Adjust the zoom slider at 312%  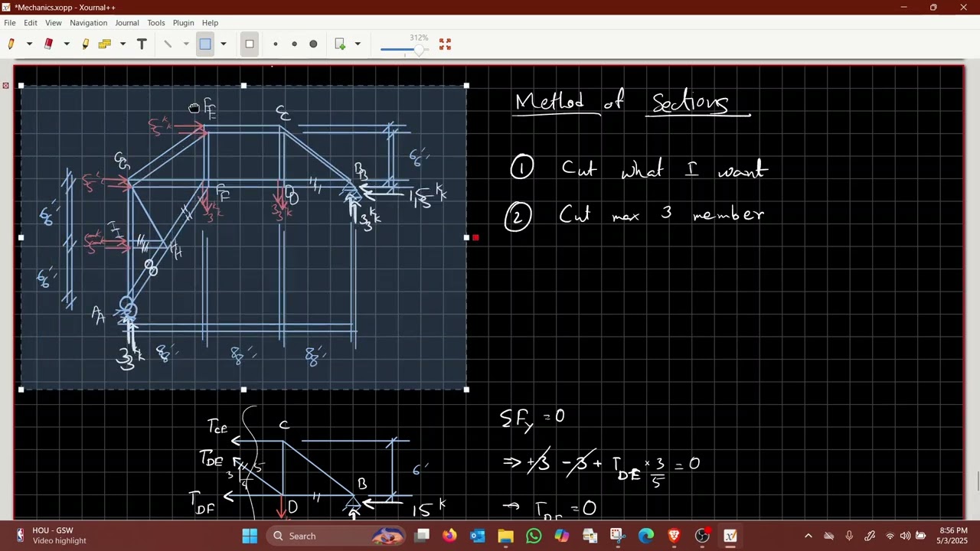click(419, 50)
